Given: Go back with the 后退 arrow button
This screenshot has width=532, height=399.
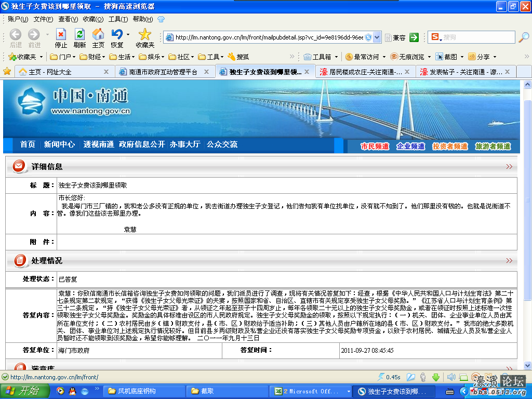Looking at the screenshot, I should 15,35.
